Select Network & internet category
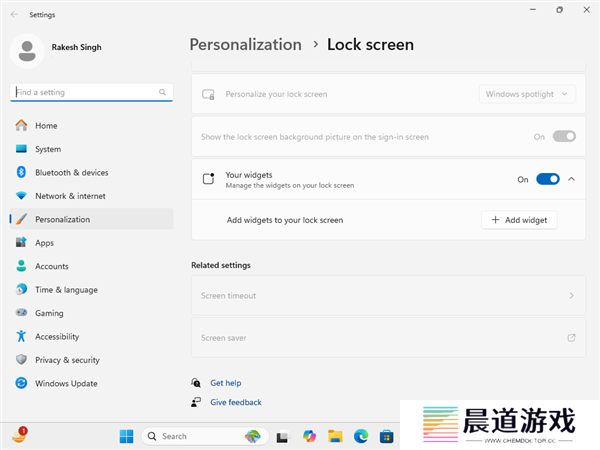The image size is (600, 450). tap(92, 196)
